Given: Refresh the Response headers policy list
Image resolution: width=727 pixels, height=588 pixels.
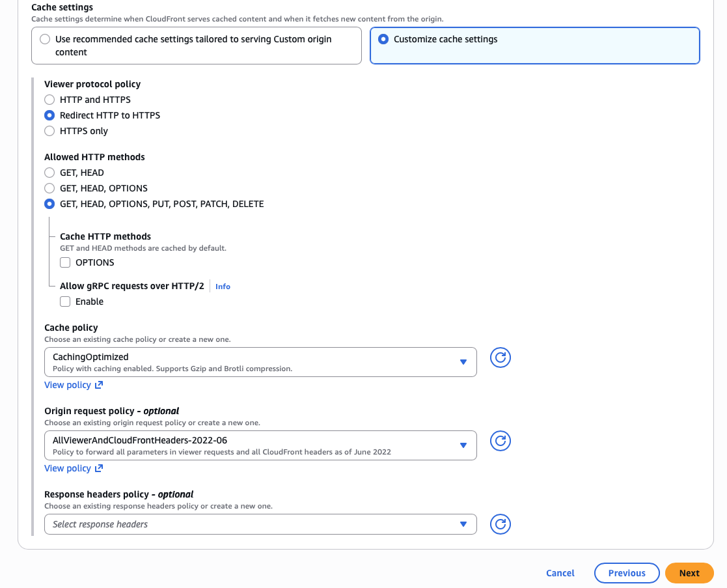Looking at the screenshot, I should tap(500, 524).
